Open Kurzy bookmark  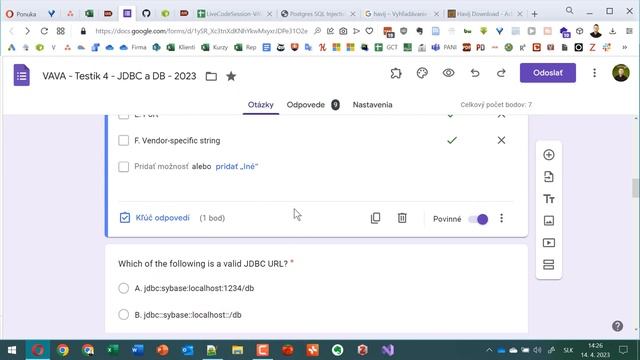[x=215, y=47]
